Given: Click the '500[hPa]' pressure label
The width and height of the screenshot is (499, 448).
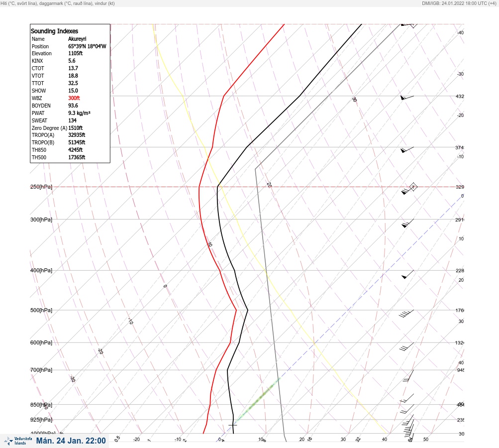Looking at the screenshot, I should (x=41, y=310).
